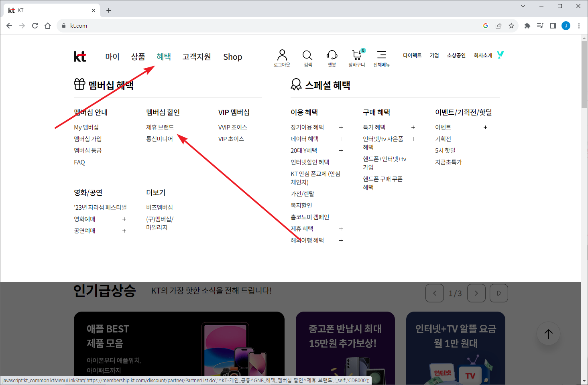
Task: Open the 기업 top link
Action: [x=434, y=55]
